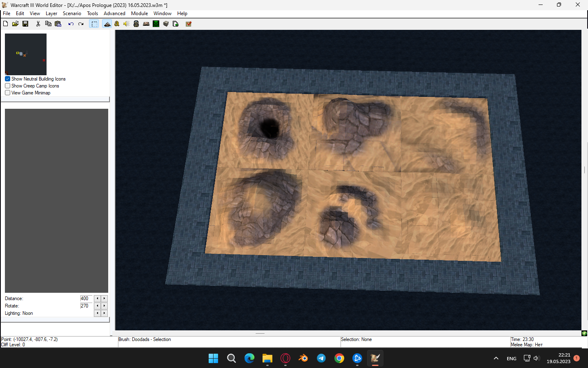
Task: Decrease Distance with left arrow
Action: (x=97, y=298)
